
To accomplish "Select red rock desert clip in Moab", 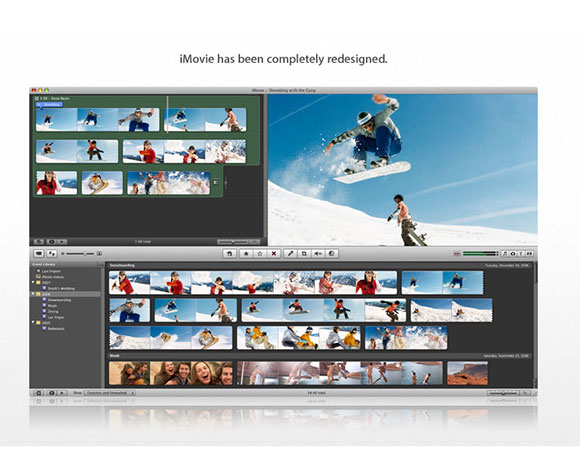I will point(468,373).
